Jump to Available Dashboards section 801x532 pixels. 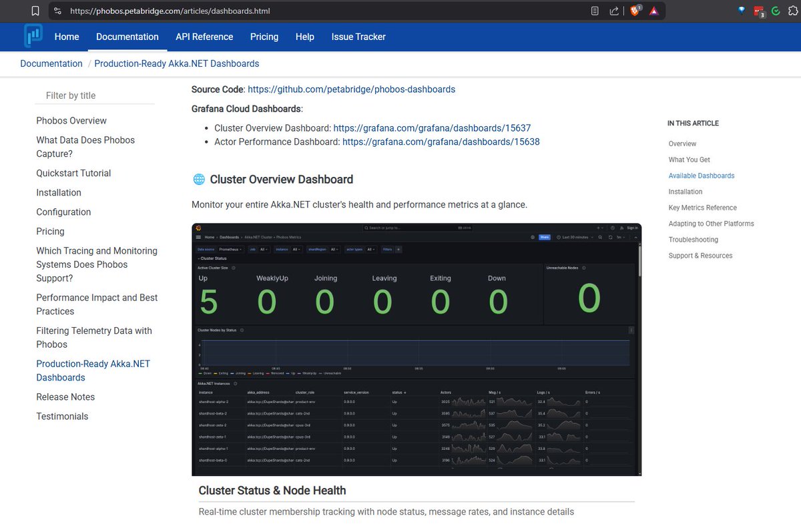702,176
